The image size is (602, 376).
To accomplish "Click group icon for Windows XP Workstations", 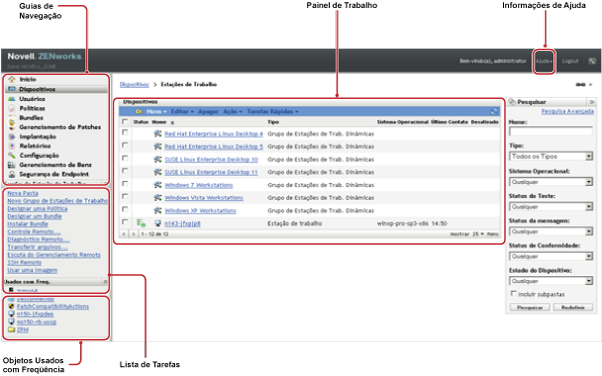I will point(157,210).
